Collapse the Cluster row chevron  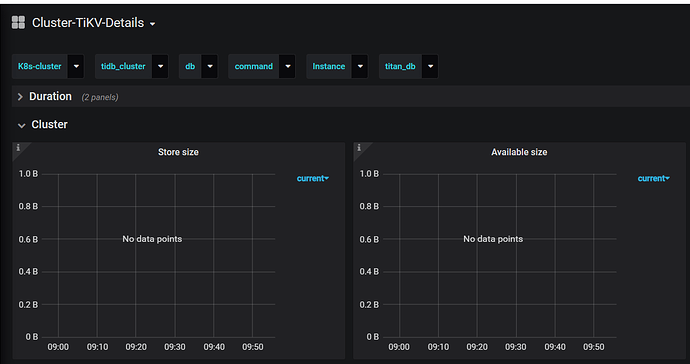[x=21, y=125]
